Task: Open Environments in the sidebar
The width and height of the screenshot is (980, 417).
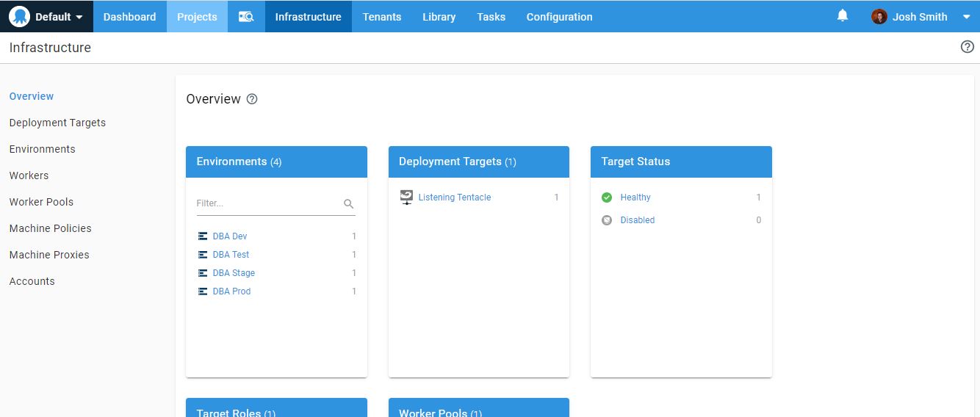Action: [x=42, y=149]
